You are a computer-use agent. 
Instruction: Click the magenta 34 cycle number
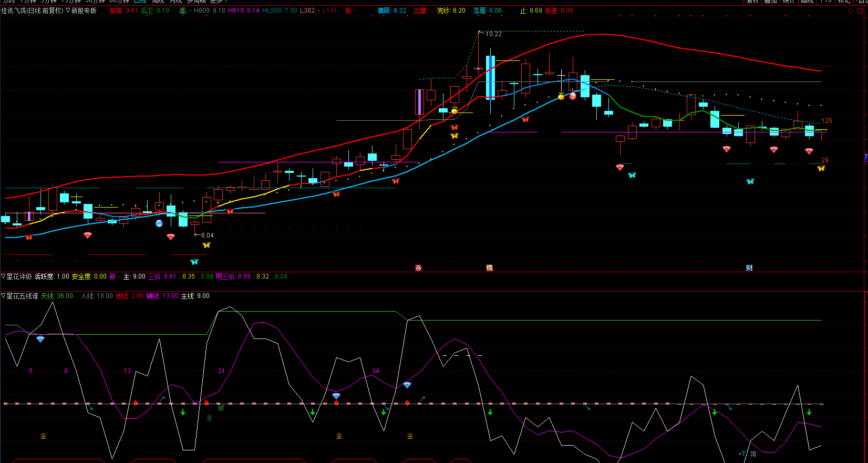(375, 371)
